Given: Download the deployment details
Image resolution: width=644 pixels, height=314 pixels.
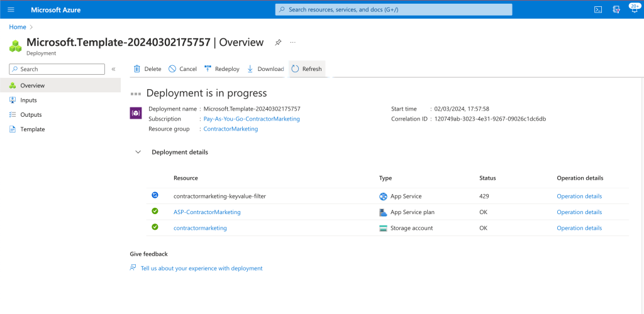Looking at the screenshot, I should pos(265,69).
